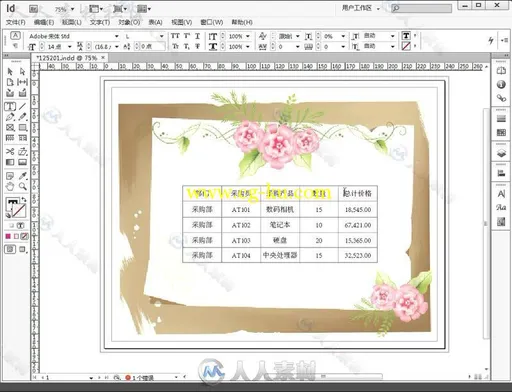Viewport: 512px width, 392px height.
Task: Click the search field in the top bar
Action: tap(422, 8)
